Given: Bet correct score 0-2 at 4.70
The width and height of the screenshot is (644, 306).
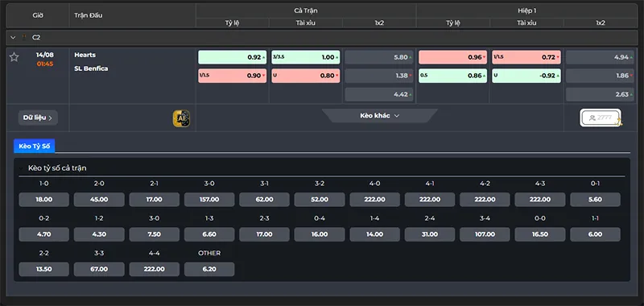Looking at the screenshot, I should point(44,234).
